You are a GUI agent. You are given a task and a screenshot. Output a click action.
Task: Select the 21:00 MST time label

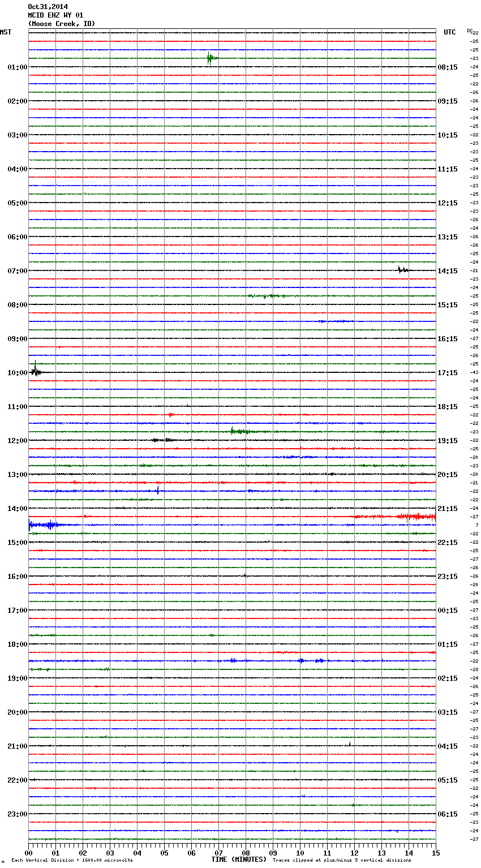tap(18, 746)
